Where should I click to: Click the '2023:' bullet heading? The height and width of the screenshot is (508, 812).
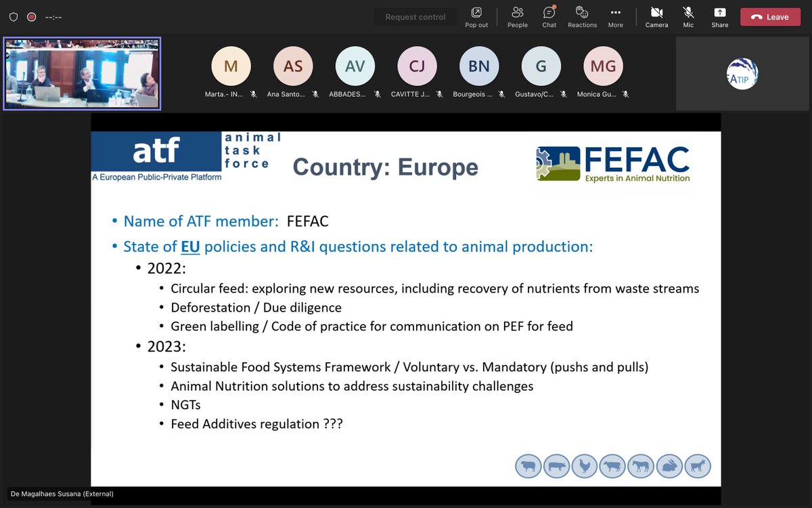166,347
